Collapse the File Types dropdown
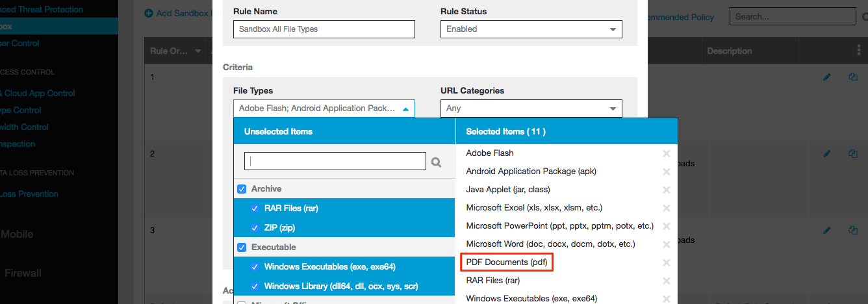 pyautogui.click(x=324, y=108)
